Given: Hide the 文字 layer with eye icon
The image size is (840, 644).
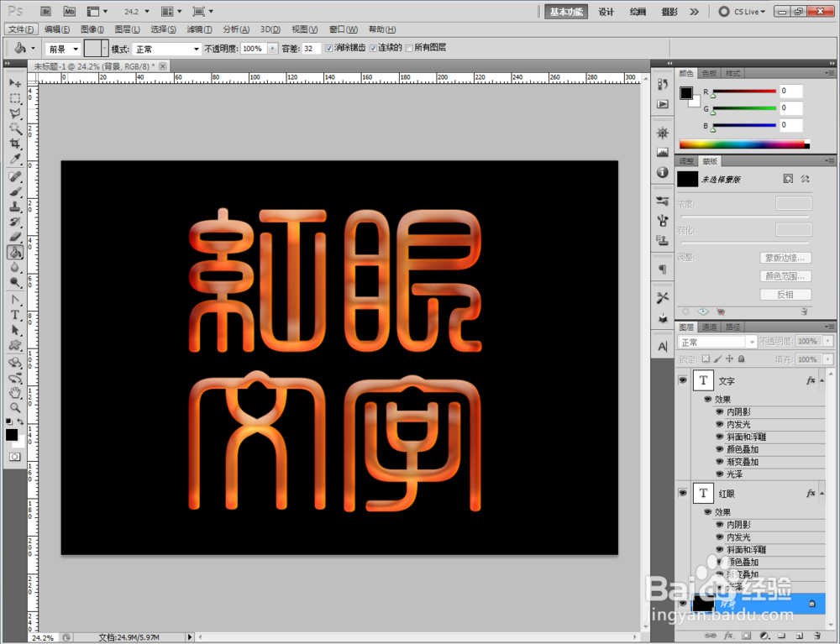Looking at the screenshot, I should (682, 380).
